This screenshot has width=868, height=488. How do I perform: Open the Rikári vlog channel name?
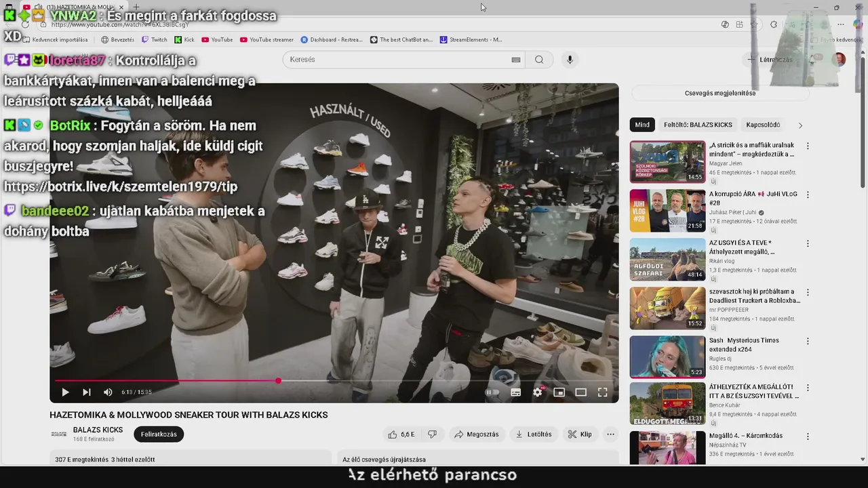click(723, 261)
